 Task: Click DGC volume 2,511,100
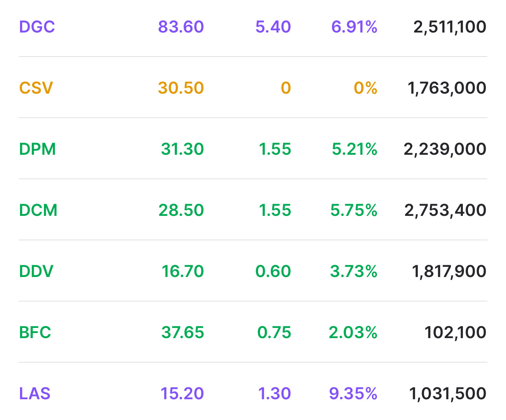click(450, 27)
